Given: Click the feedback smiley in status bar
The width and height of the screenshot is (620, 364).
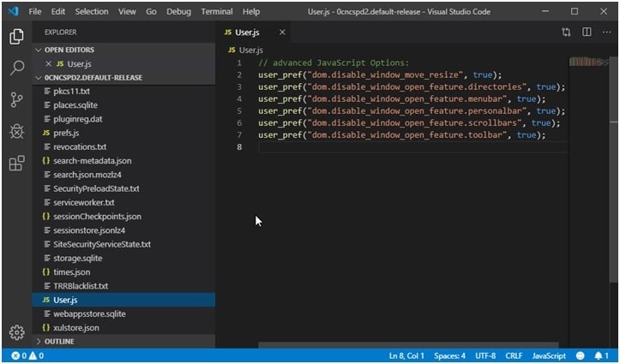Looking at the screenshot, I should click(x=580, y=355).
